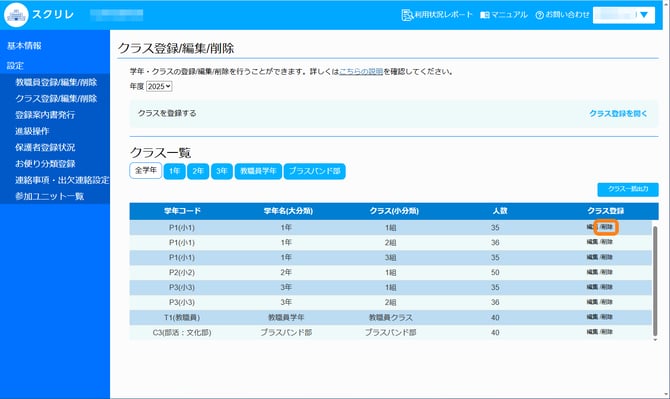This screenshot has height=399, width=670.
Task: Open 基本情報 in the sidebar
Action: pos(24,46)
